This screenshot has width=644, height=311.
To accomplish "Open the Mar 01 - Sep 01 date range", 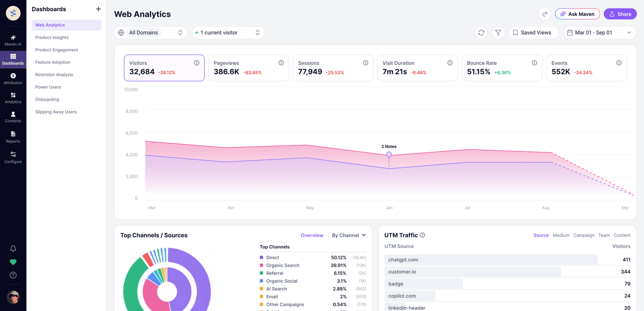I will pyautogui.click(x=600, y=33).
